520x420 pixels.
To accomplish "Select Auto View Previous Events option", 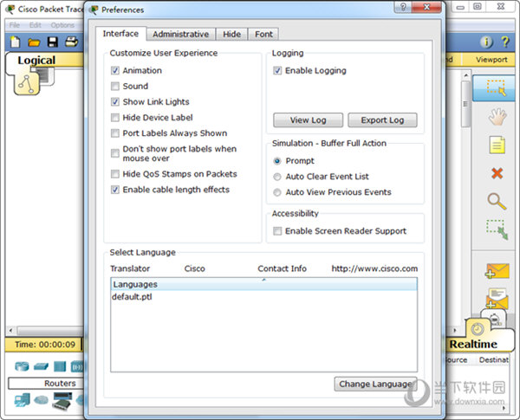I will pyautogui.click(x=277, y=192).
